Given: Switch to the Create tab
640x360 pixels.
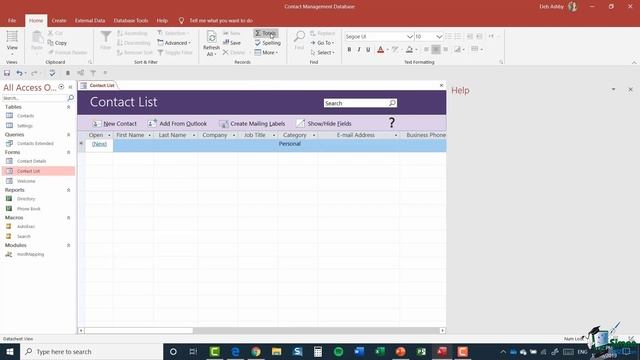Looking at the screenshot, I should pos(59,20).
